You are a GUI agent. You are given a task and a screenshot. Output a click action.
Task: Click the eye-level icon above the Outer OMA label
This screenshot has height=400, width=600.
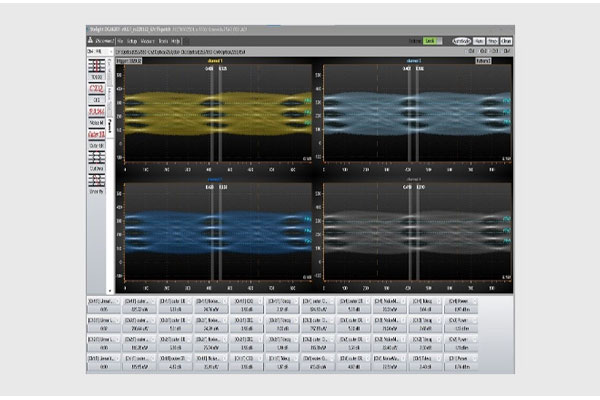96,157
